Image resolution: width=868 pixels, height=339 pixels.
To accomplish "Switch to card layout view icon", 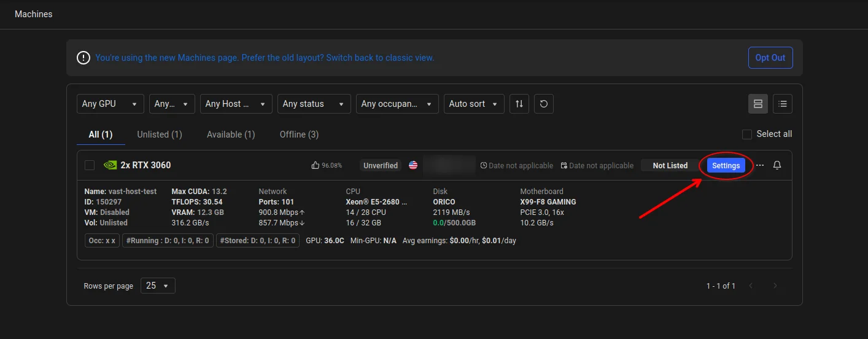I will (x=758, y=104).
